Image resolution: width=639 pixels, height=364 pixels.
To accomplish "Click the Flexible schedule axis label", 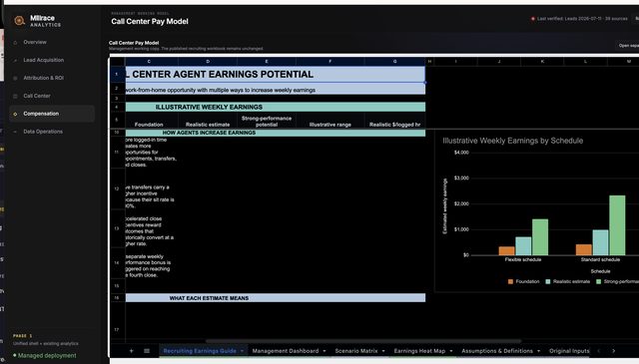I will coord(523,259).
